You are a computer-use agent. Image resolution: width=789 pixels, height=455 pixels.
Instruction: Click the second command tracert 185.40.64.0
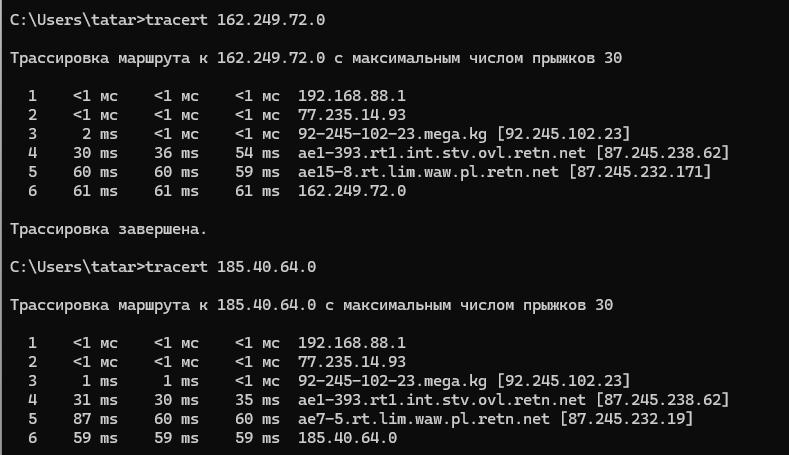point(163,267)
